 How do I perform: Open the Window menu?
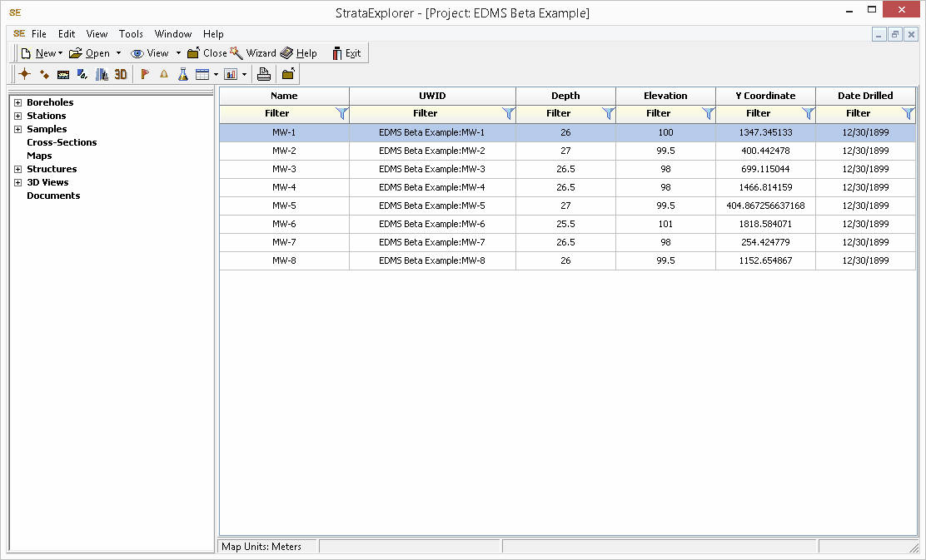(x=172, y=34)
